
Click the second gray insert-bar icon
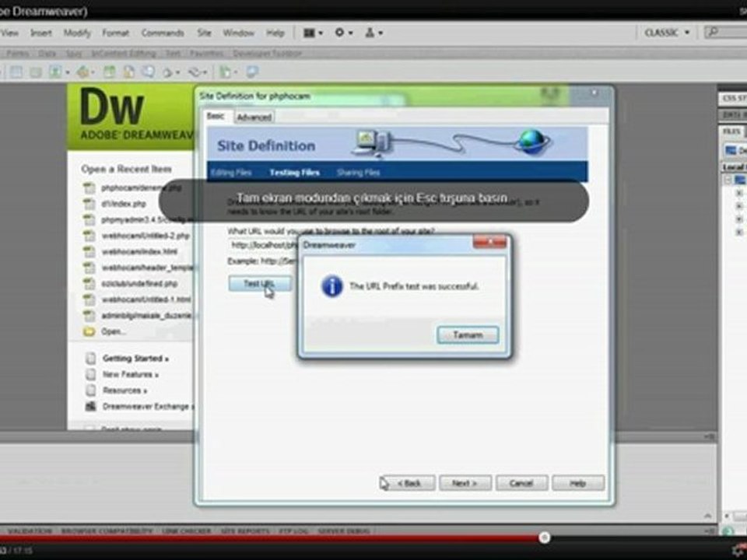(35, 72)
